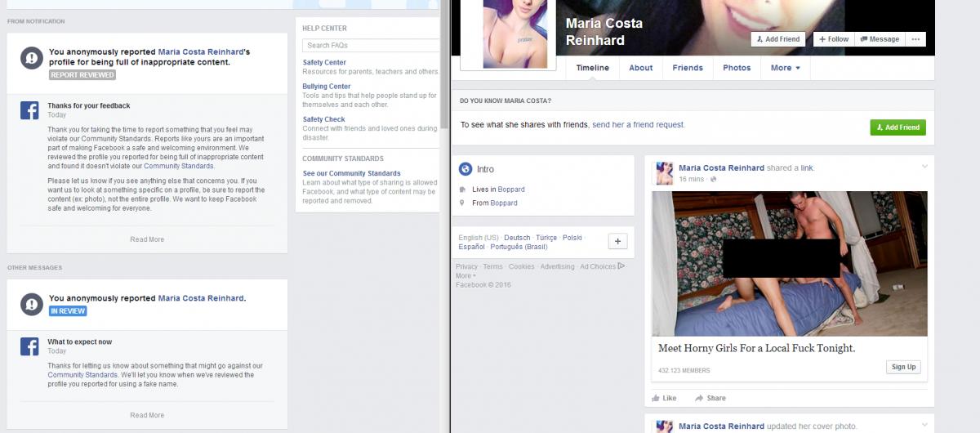Click Read More under 'Thanks for your feedback'

[147, 239]
